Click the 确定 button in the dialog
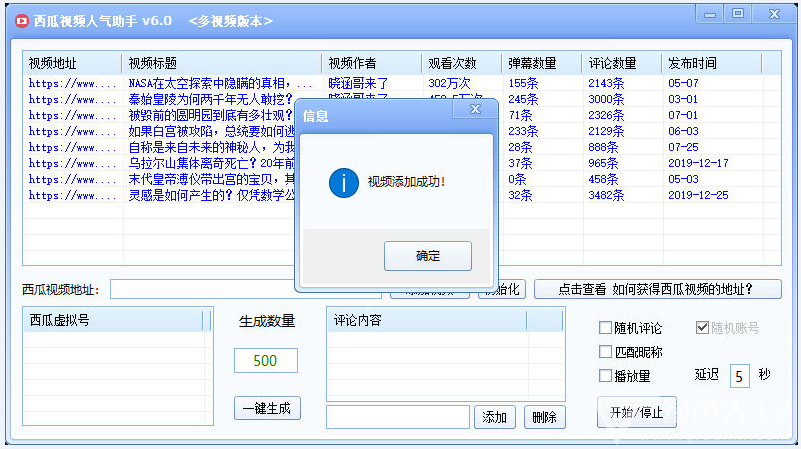The image size is (801, 449). click(x=428, y=256)
